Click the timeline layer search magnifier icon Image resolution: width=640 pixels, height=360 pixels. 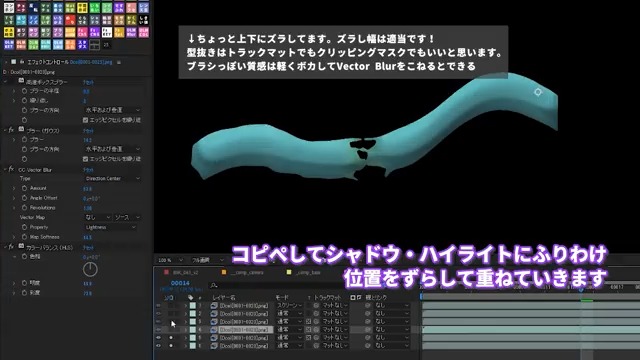214,285
